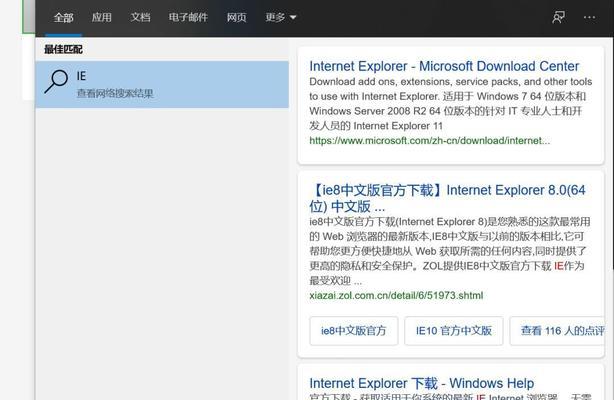
Task: Click the IE10 官方中文版 button
Action: coord(454,331)
